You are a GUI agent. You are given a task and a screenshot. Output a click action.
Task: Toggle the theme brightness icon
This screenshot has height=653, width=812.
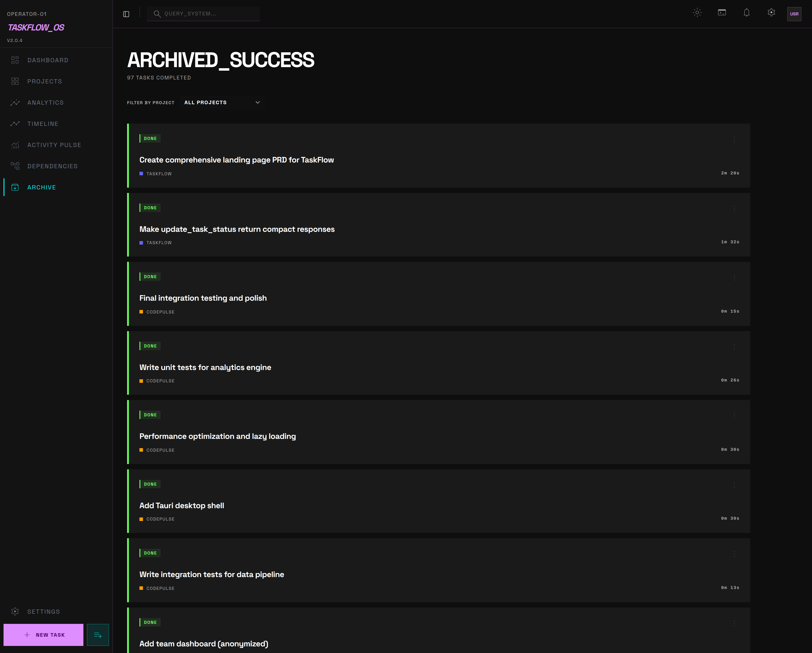click(697, 12)
